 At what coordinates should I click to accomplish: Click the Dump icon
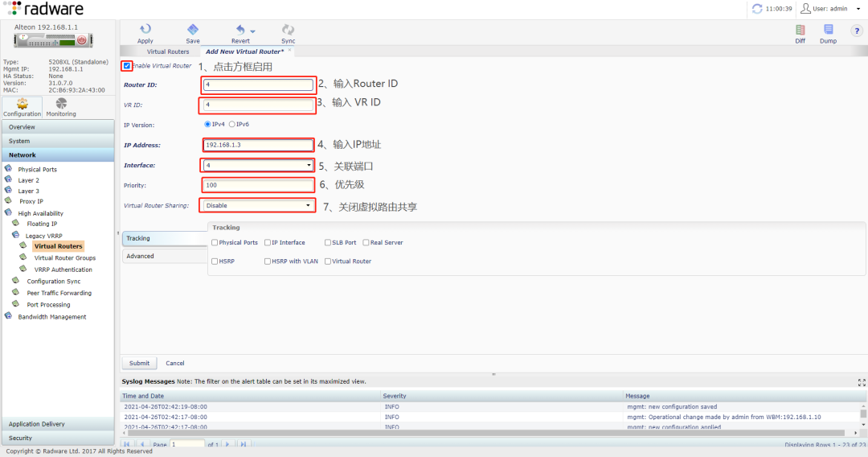828,31
